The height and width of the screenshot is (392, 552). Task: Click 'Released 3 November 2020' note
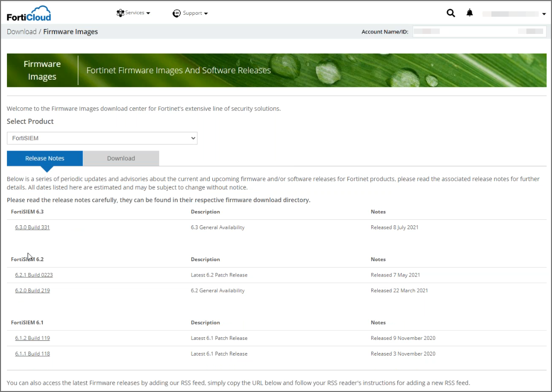[403, 354]
